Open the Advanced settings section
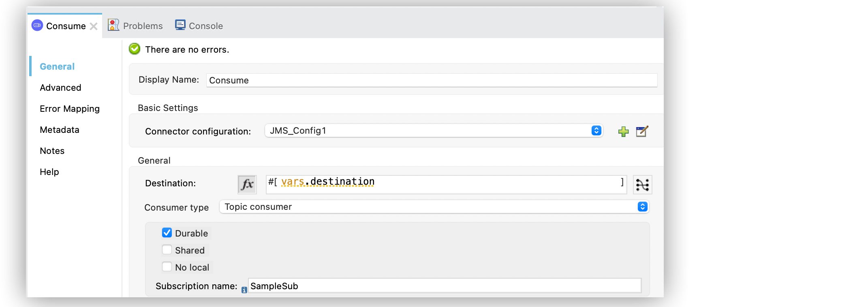This screenshot has height=307, width=868. point(60,87)
